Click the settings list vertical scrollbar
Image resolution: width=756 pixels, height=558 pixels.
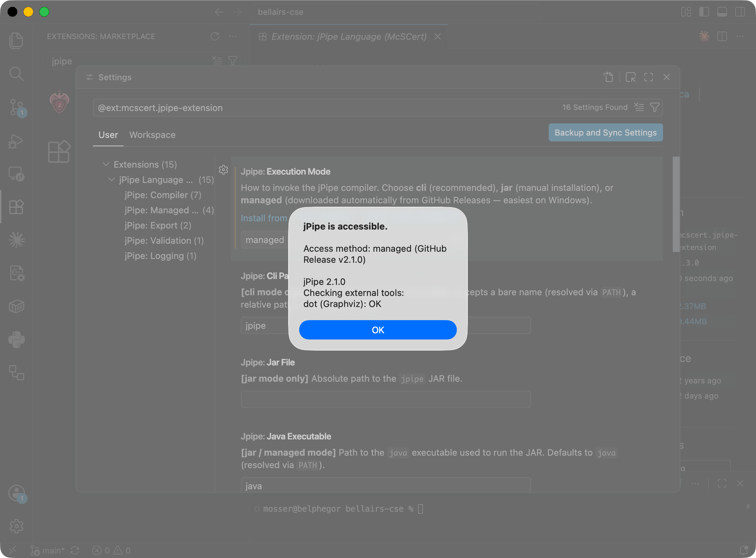pyautogui.click(x=676, y=205)
